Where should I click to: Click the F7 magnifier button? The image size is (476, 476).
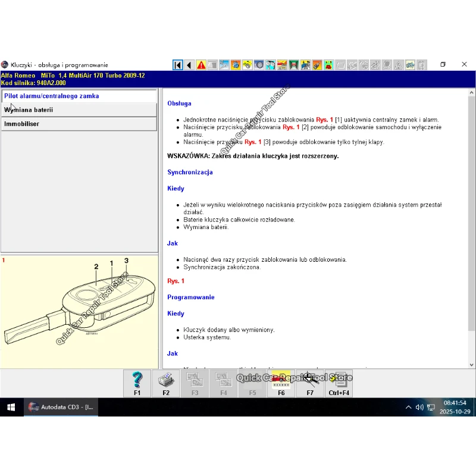coord(310,383)
